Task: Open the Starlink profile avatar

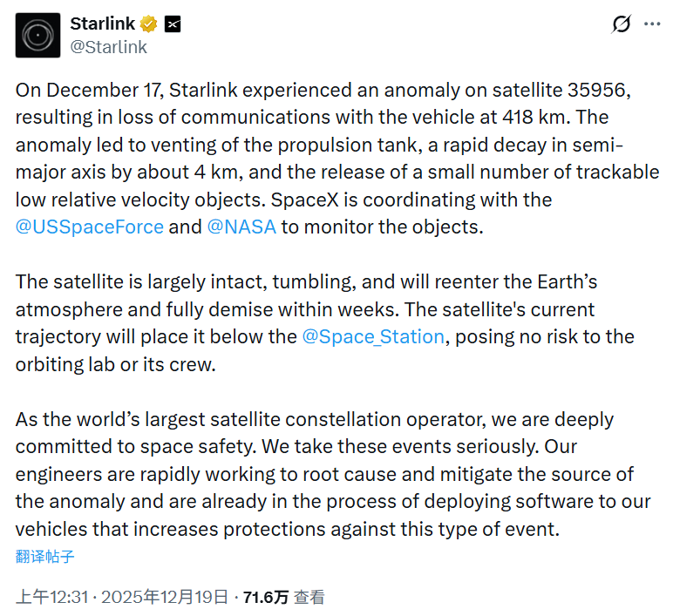Action: (x=38, y=36)
